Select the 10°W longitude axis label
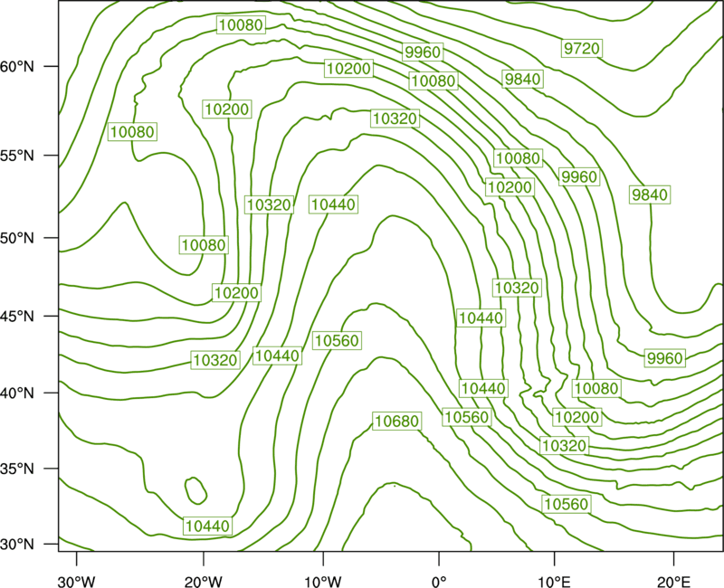Viewport: 724px width, 588px height. 323,582
